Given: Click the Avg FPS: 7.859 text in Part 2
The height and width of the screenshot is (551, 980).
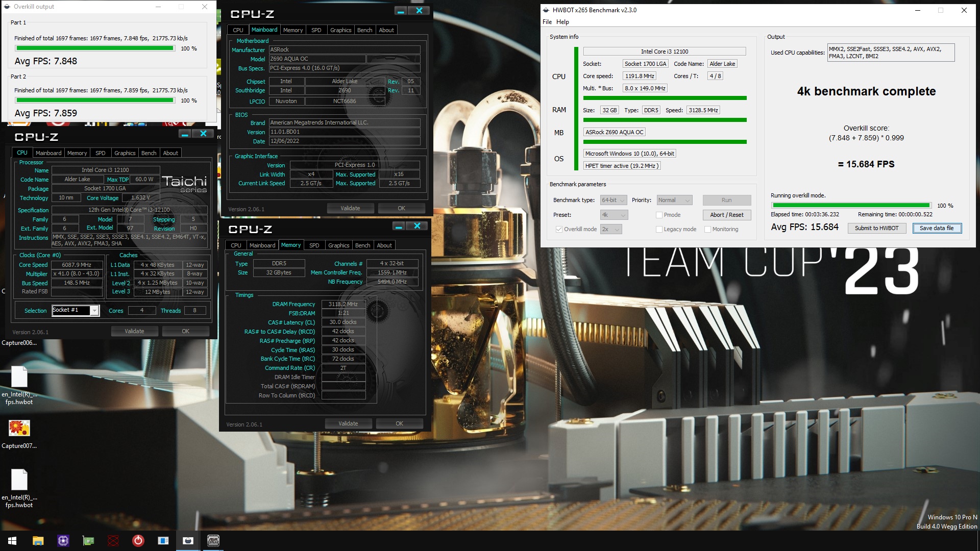Looking at the screenshot, I should tap(46, 113).
